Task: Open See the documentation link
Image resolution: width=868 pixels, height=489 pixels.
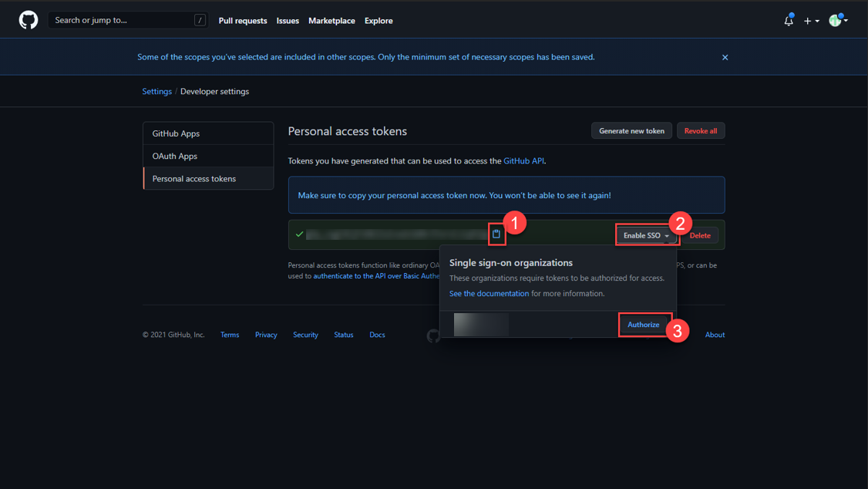Action: (489, 294)
